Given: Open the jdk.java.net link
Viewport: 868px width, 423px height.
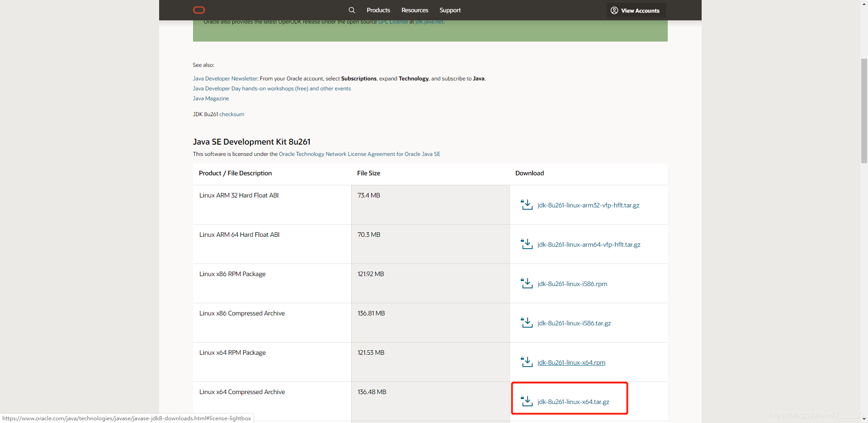Looking at the screenshot, I should coord(429,22).
